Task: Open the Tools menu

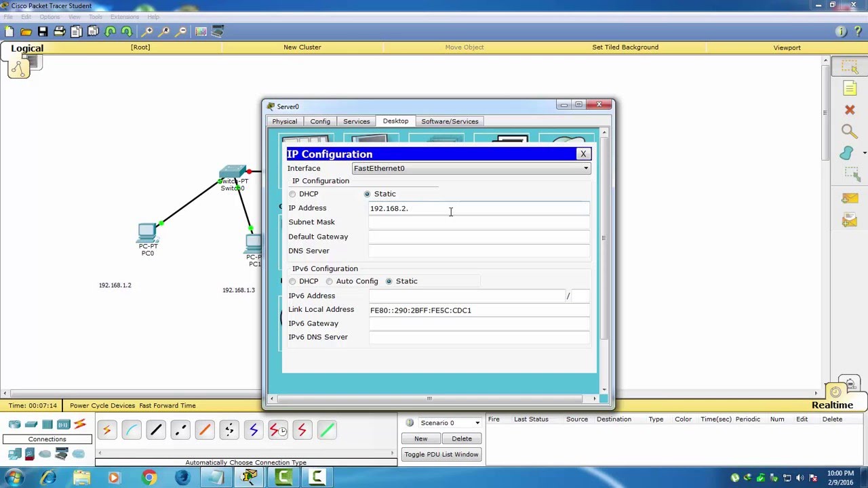Action: pyautogui.click(x=96, y=16)
